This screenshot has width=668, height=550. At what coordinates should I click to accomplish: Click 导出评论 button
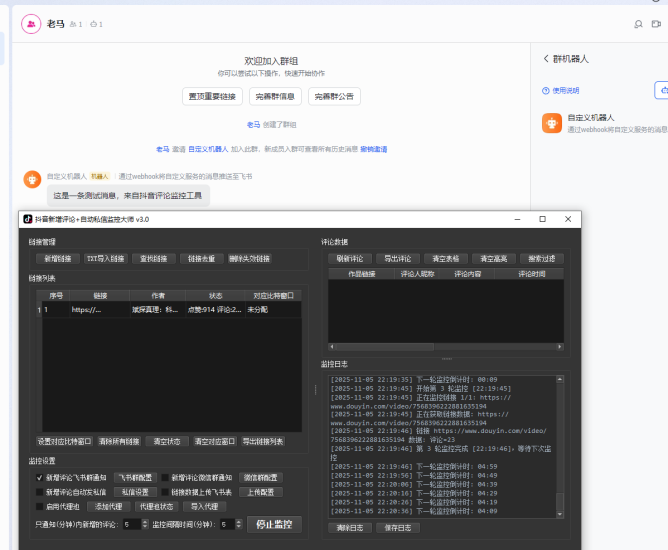(398, 259)
